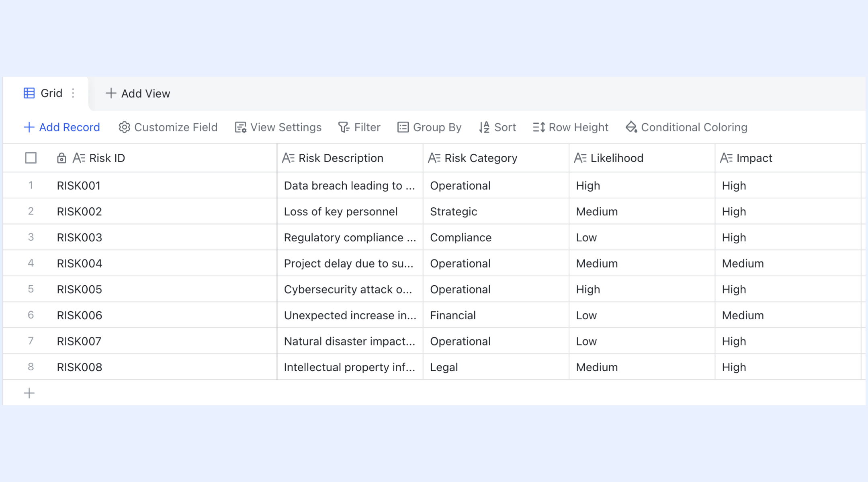Open the Filter options
Viewport: 868px width, 482px height.
pyautogui.click(x=359, y=127)
